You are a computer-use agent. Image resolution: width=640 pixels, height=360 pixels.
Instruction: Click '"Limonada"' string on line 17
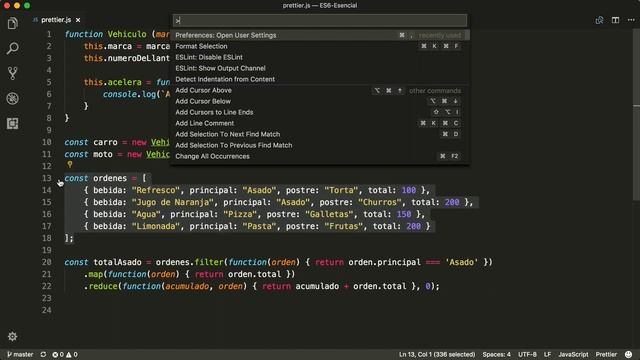click(156, 226)
